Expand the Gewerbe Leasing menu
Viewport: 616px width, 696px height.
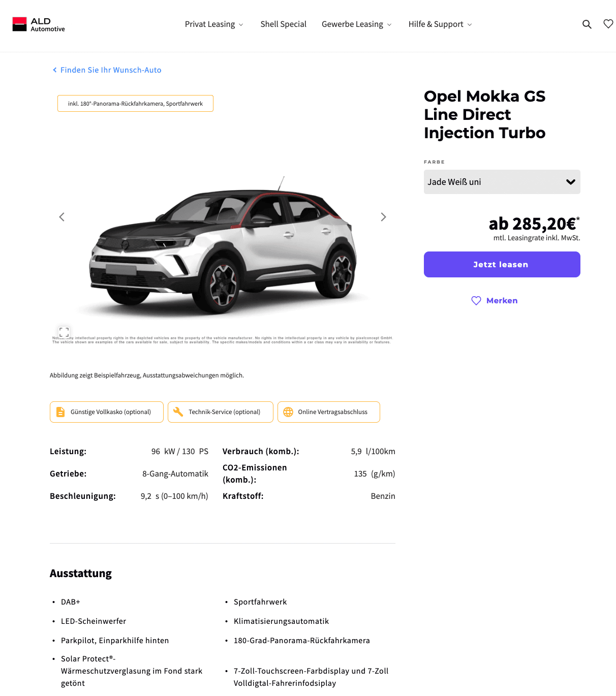click(x=357, y=24)
